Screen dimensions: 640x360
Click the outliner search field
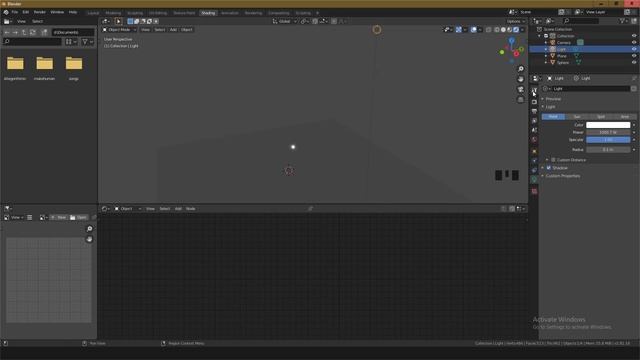(x=581, y=21)
